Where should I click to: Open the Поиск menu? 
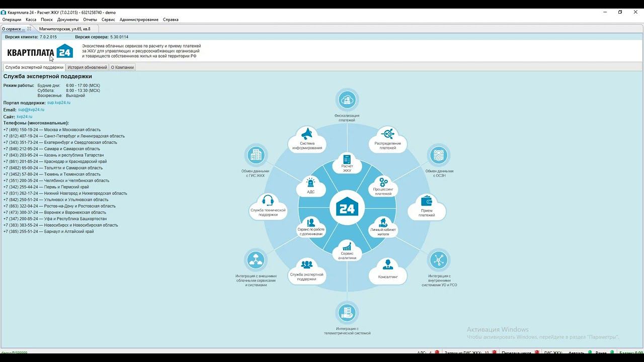click(x=47, y=20)
